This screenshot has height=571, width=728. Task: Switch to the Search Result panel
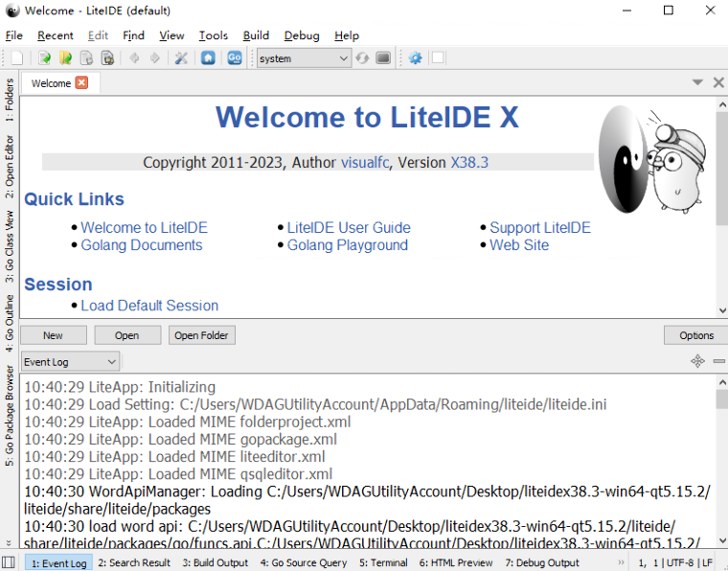(x=134, y=562)
